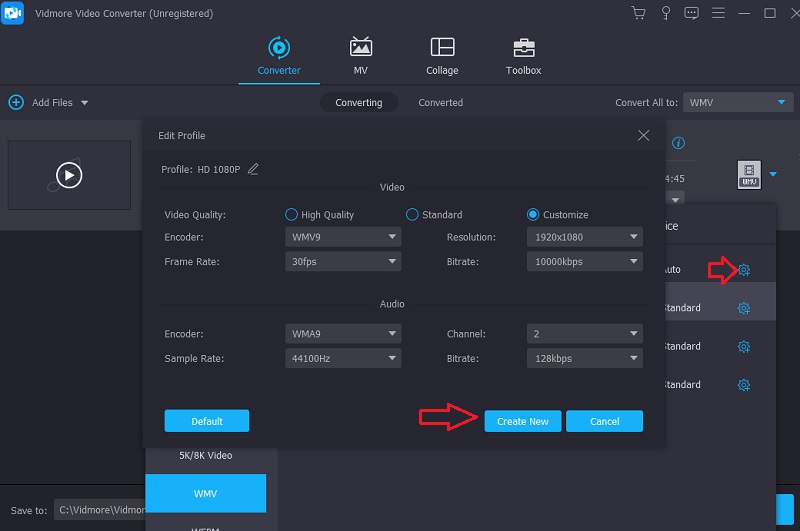800x531 pixels.
Task: Expand the video Encoder WMV9 dropdown
Action: 343,237
